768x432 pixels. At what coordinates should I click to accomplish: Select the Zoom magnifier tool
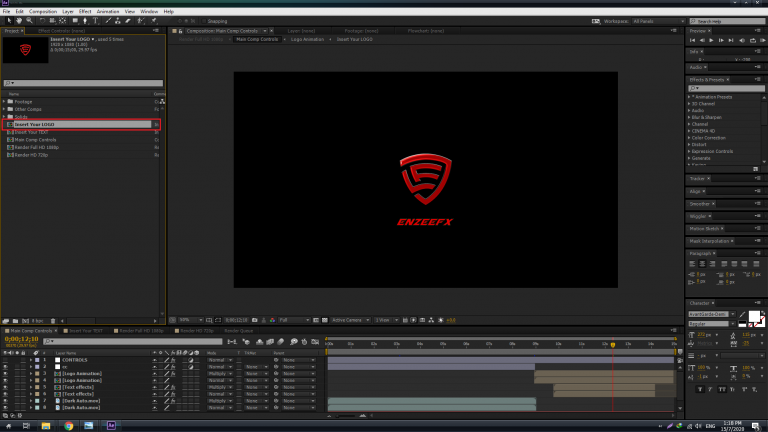29,21
